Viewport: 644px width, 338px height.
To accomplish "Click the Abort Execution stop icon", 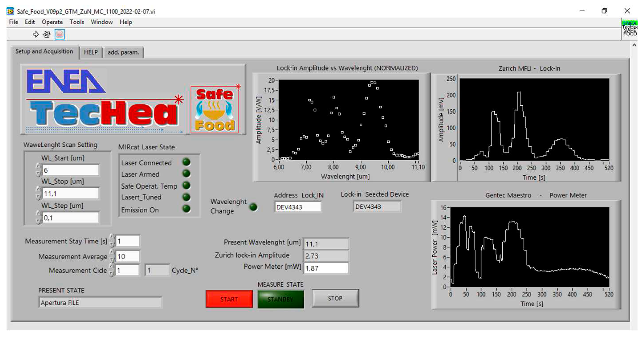I will [59, 34].
